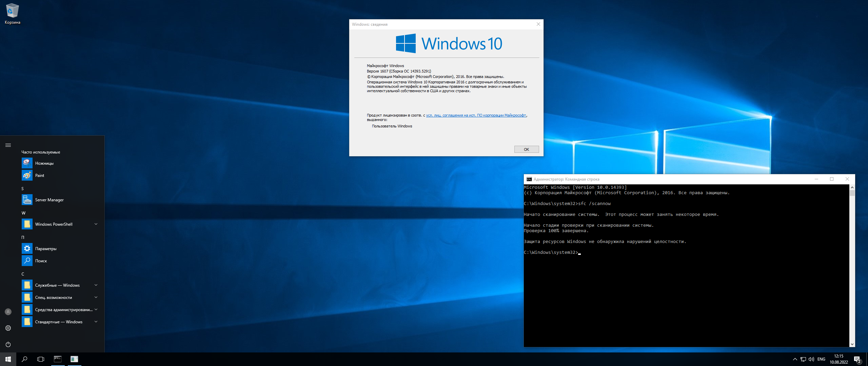Screen dimensions: 868x366
Task: Click the power icon in Start menu
Action: [8, 344]
